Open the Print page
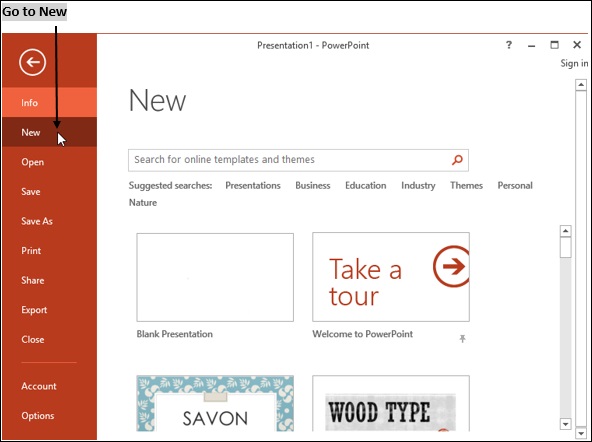The width and height of the screenshot is (592, 442). pyautogui.click(x=49, y=251)
